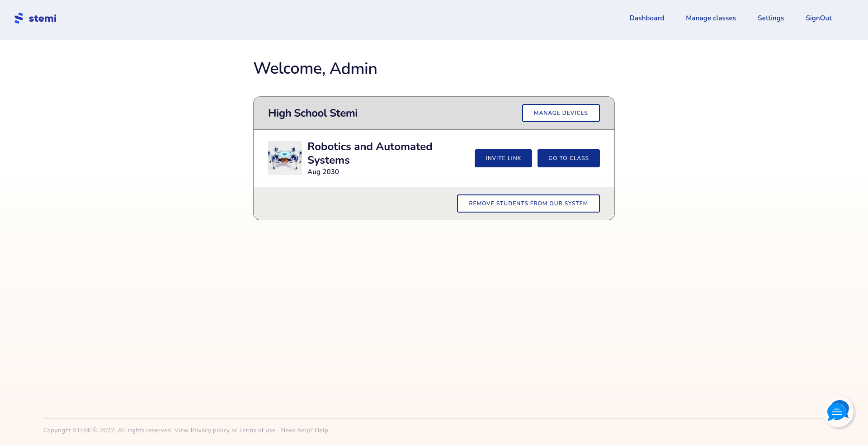Click the Copyright STEMI footer text
868x445 pixels.
tap(108, 431)
